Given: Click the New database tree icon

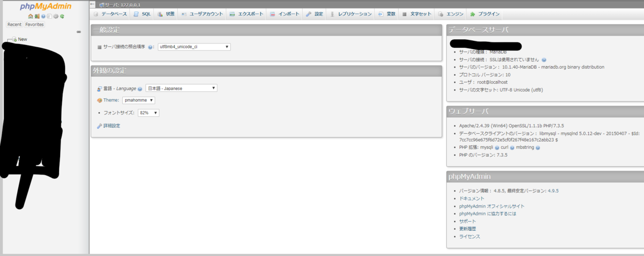Looking at the screenshot, I should (14, 39).
